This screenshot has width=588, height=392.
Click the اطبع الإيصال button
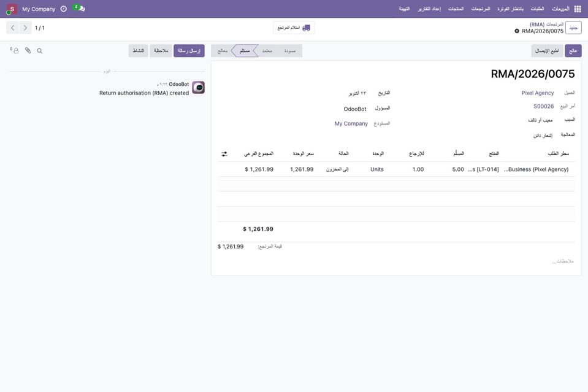pyautogui.click(x=547, y=51)
